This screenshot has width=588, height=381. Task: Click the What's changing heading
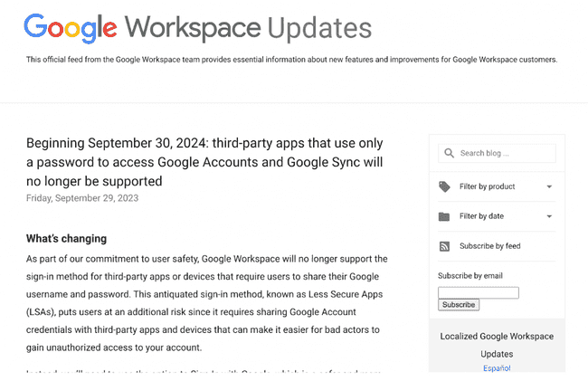[66, 239]
